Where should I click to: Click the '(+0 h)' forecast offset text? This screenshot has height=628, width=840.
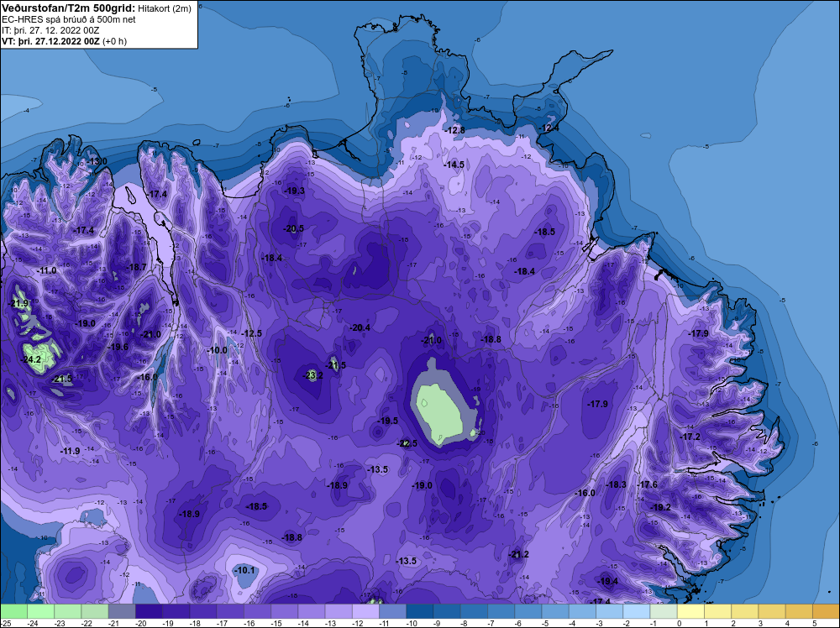114,41
